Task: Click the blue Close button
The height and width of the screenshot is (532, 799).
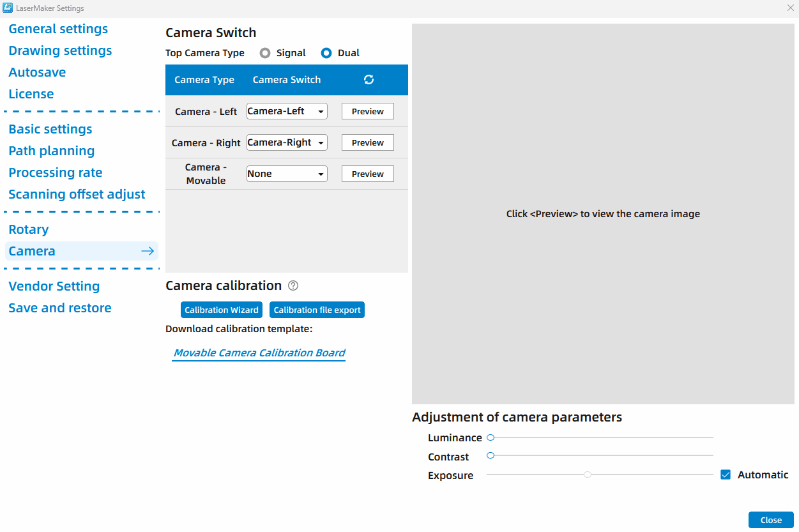Action: point(771,520)
